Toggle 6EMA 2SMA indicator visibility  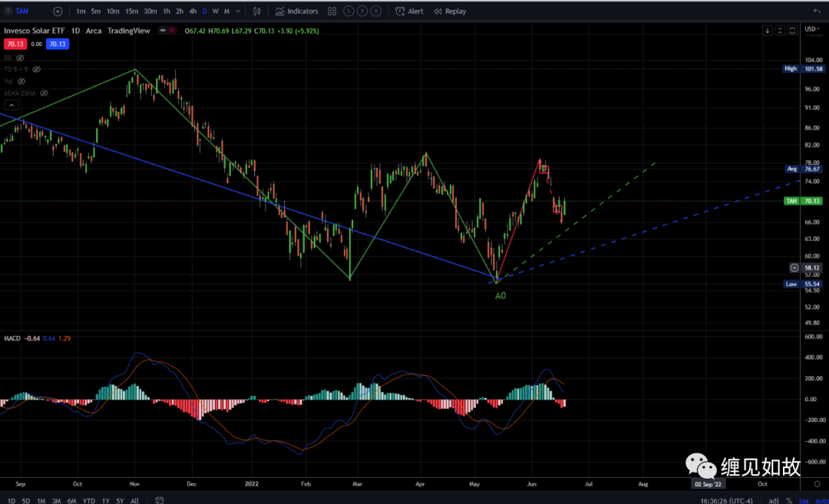(45, 93)
